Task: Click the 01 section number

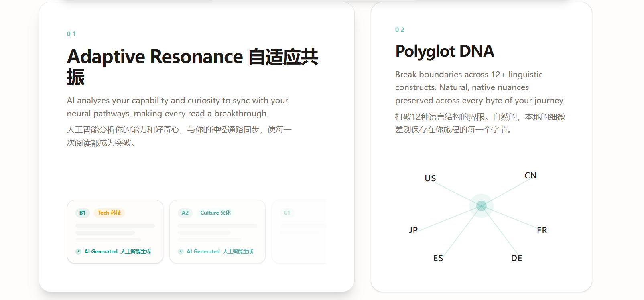Action: 71,34
